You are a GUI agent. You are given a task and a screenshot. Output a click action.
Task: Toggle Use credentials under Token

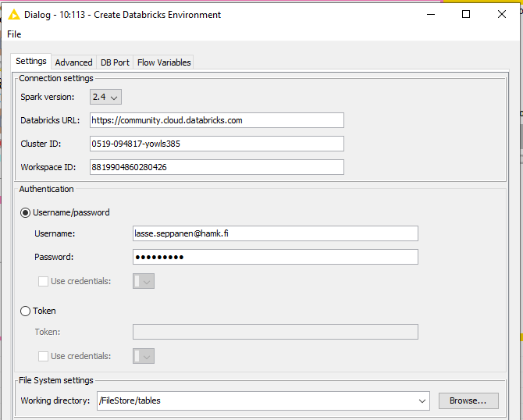tap(44, 356)
